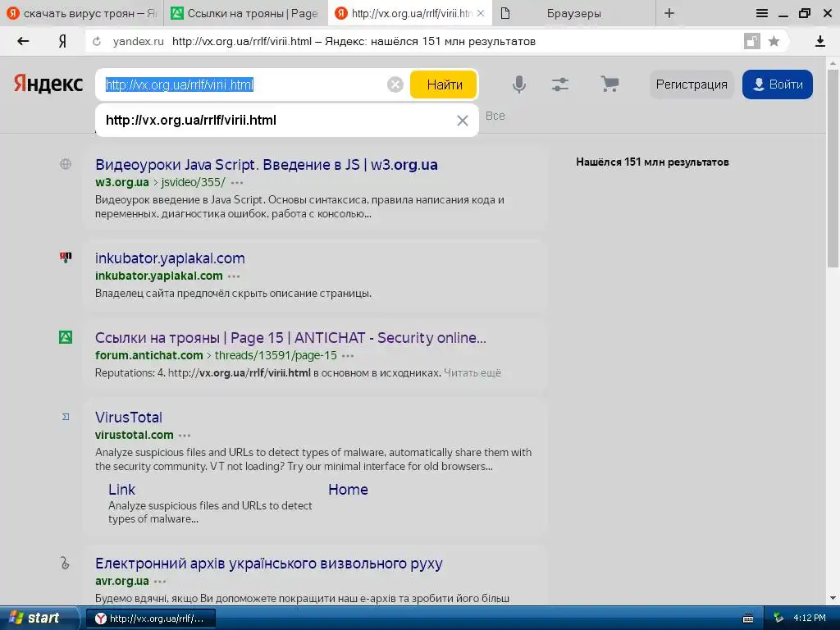Switch to 'скачать вирус троян' tab

[81, 13]
